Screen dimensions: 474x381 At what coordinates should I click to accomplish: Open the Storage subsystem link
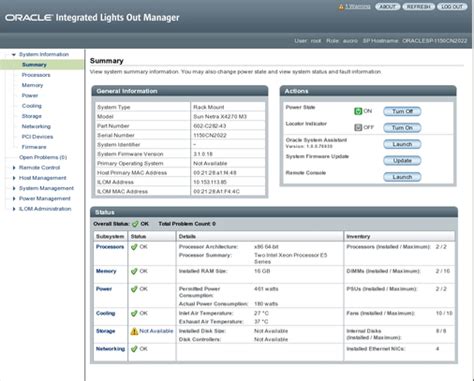[105, 331]
